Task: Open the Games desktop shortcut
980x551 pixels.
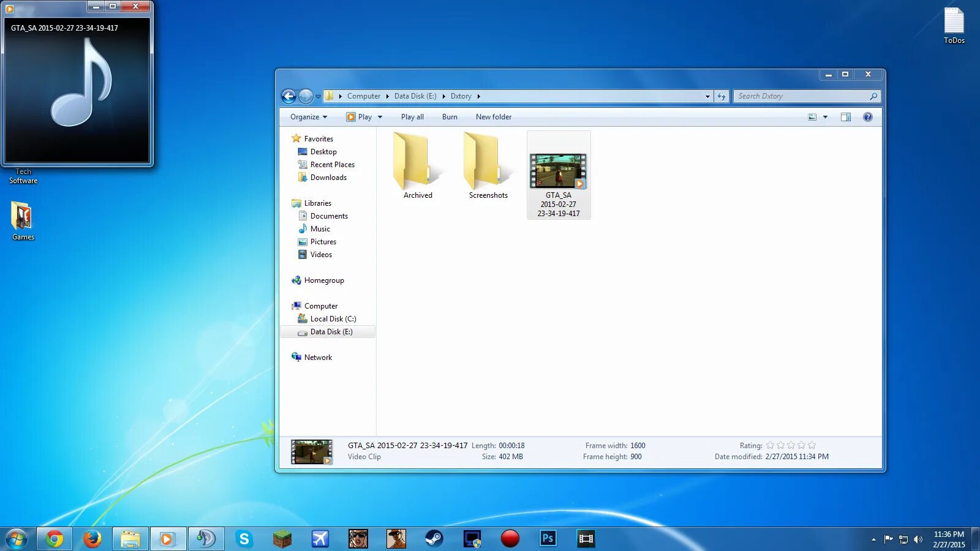Action: pyautogui.click(x=23, y=221)
